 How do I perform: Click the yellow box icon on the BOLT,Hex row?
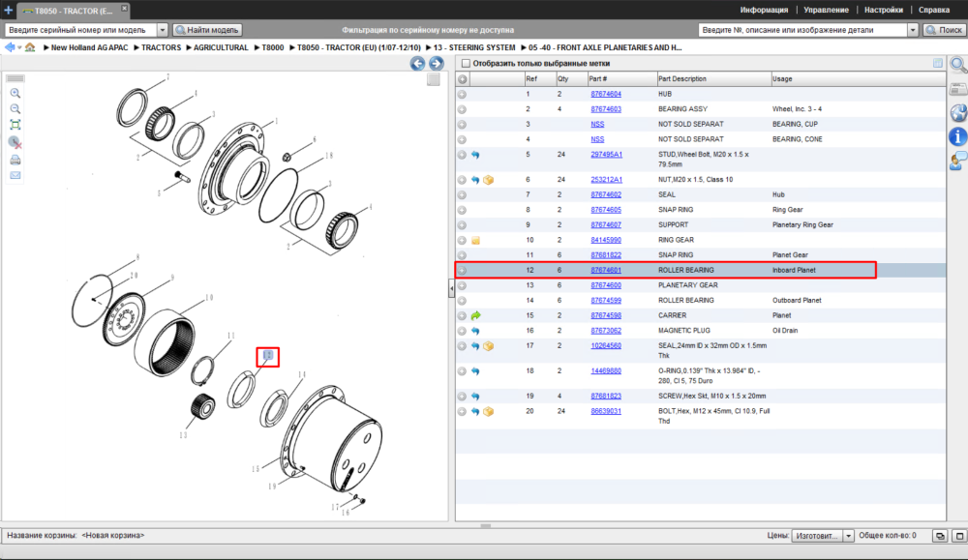(x=488, y=411)
